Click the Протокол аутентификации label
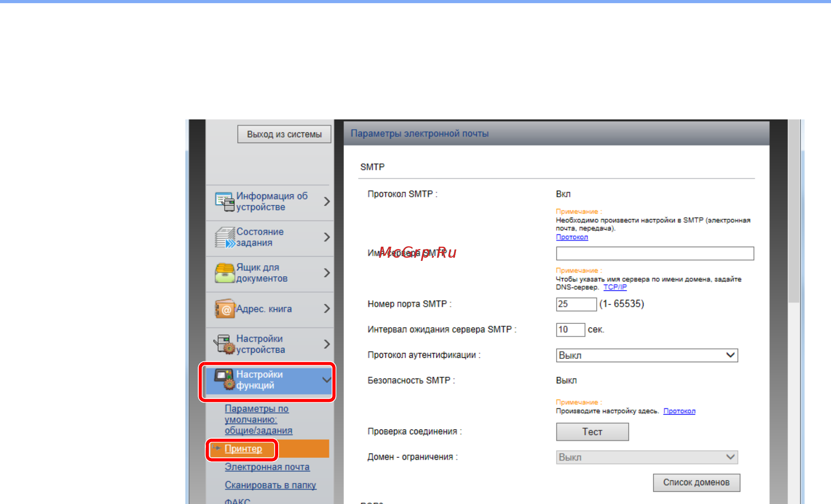This screenshot has width=831, height=504. 424,355
